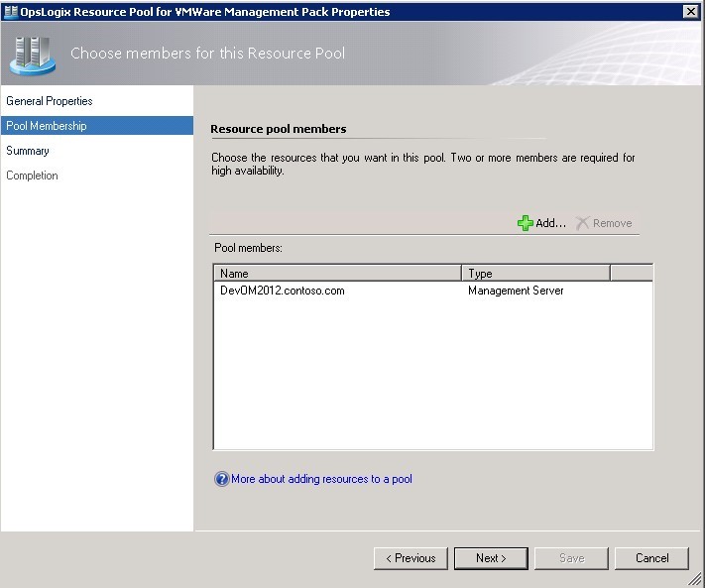
Task: Open the Summary step
Action: pyautogui.click(x=28, y=151)
